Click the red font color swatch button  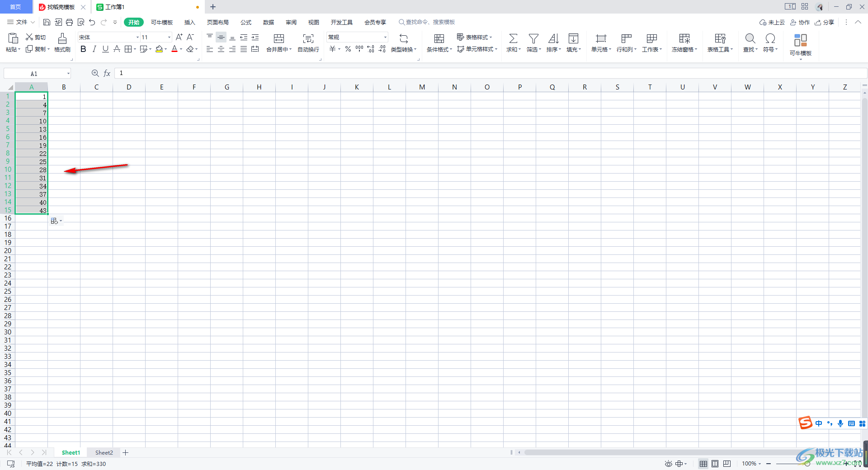[x=175, y=49]
